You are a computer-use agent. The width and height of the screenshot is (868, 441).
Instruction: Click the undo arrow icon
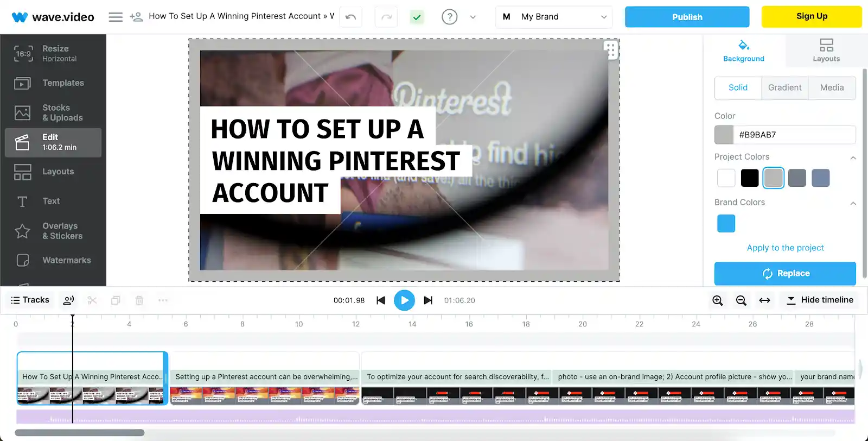(x=350, y=17)
